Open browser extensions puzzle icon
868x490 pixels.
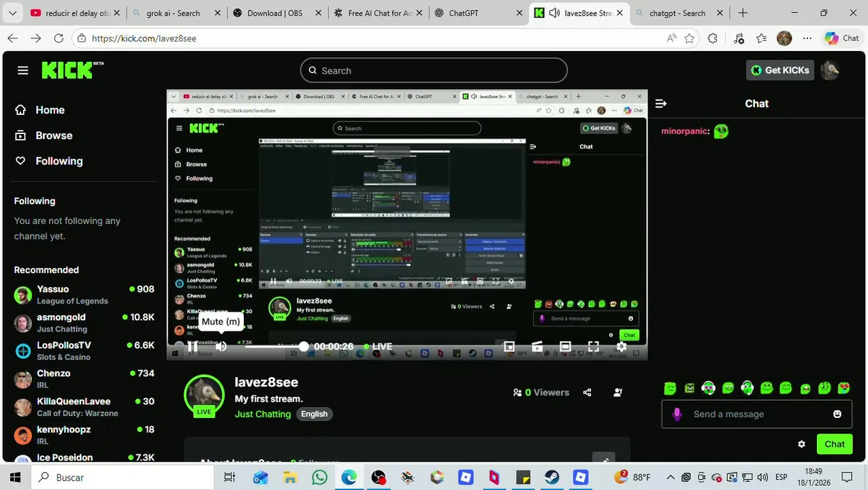coord(713,39)
